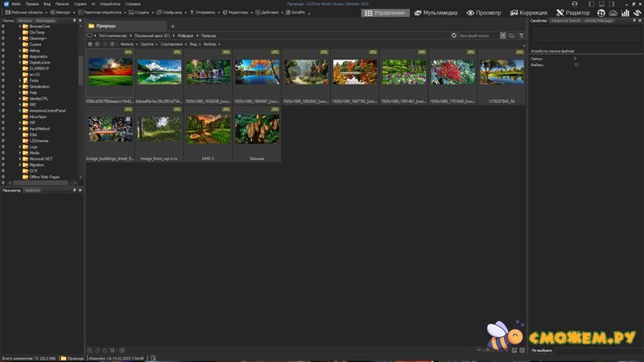Screen dimensions: 644x362
Task: Switch to the Редактор mode
Action: coord(573,13)
